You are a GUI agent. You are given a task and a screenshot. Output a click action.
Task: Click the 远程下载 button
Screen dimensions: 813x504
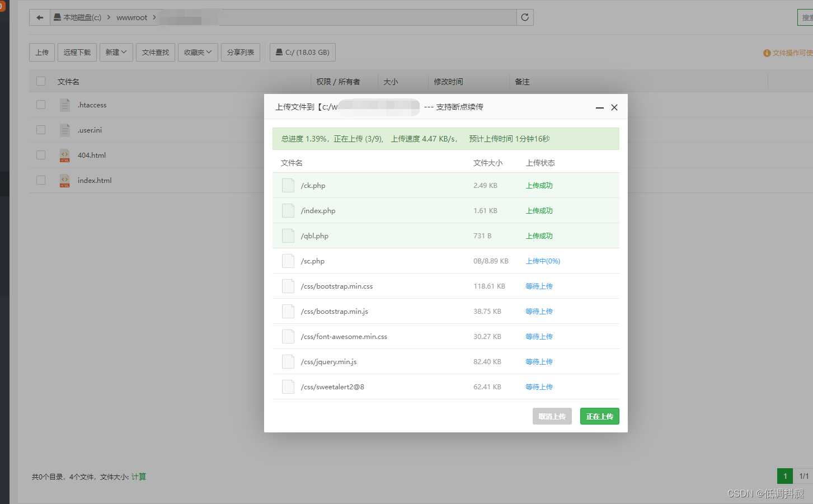pos(77,52)
